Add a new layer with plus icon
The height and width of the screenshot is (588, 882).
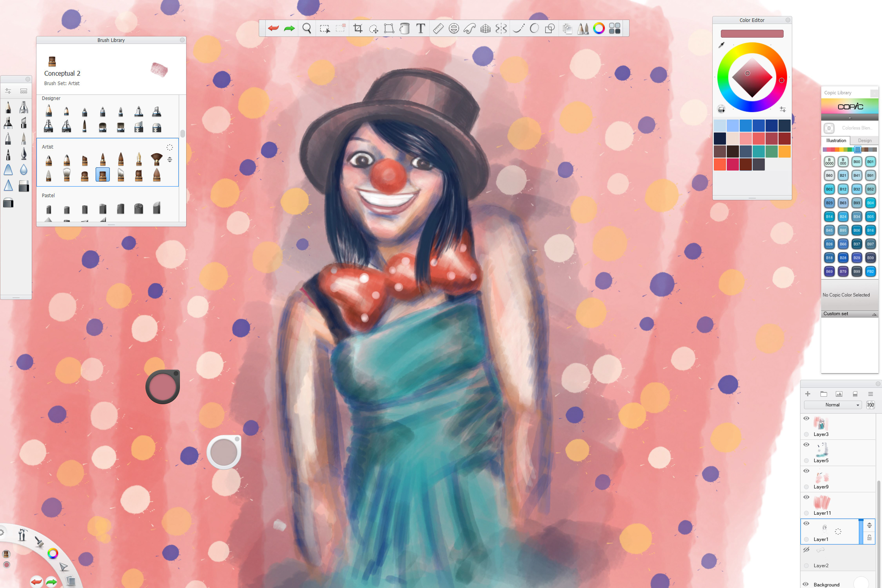pos(808,394)
